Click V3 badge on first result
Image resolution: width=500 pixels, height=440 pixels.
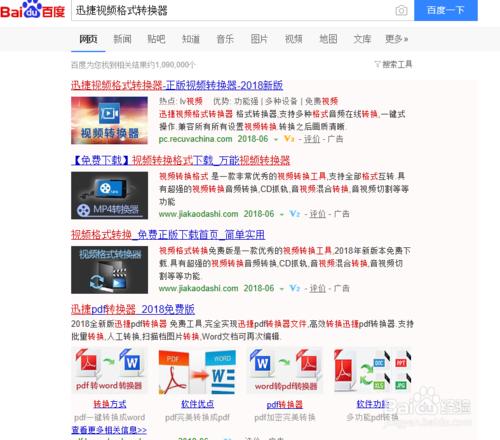[x=289, y=139]
